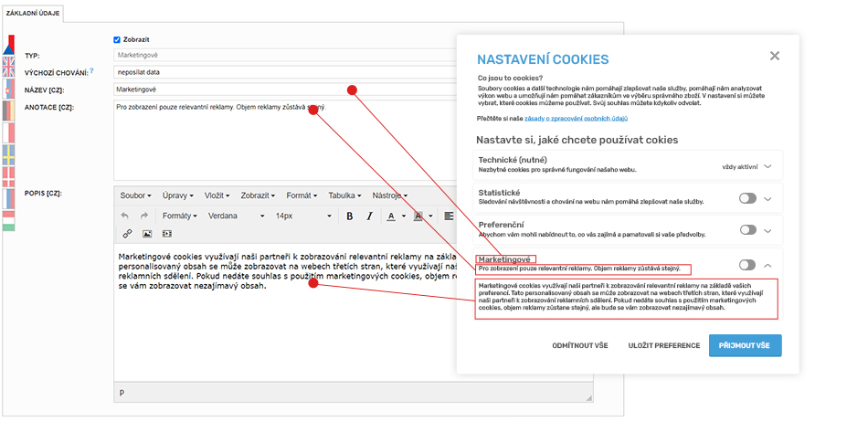Select the Czech flag language
The width and height of the screenshot is (868, 422).
(8, 46)
